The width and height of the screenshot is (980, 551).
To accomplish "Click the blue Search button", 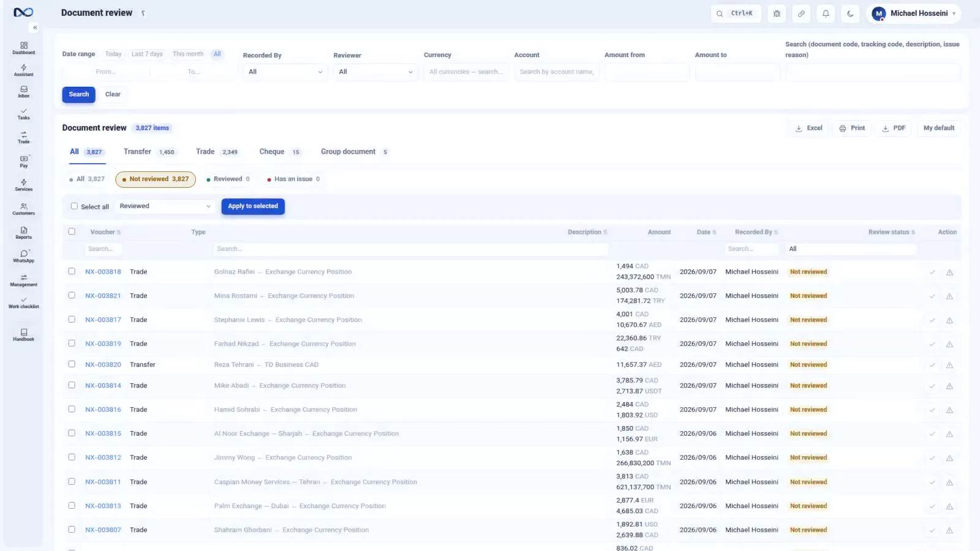I will (78, 94).
